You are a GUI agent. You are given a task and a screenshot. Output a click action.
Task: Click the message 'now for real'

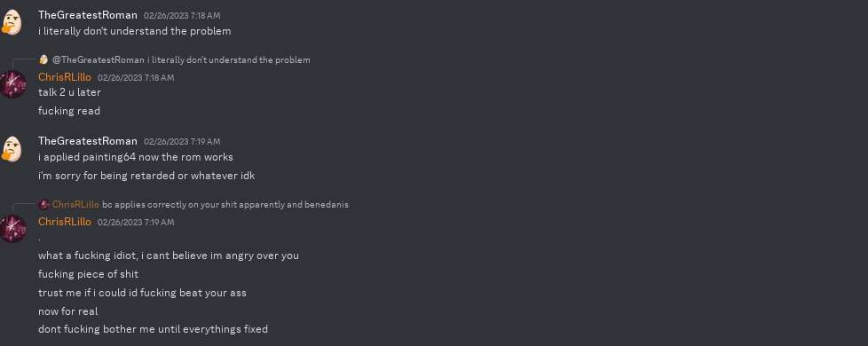coord(68,311)
